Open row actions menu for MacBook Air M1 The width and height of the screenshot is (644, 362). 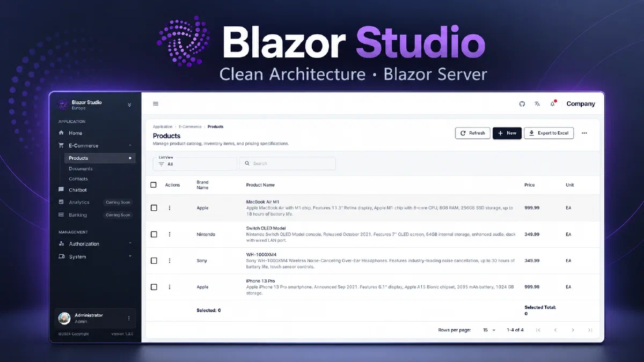click(170, 208)
